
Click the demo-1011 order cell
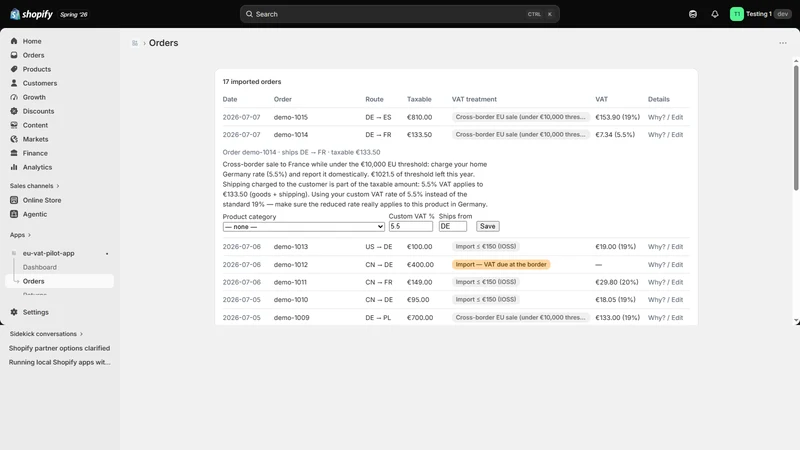coord(290,282)
